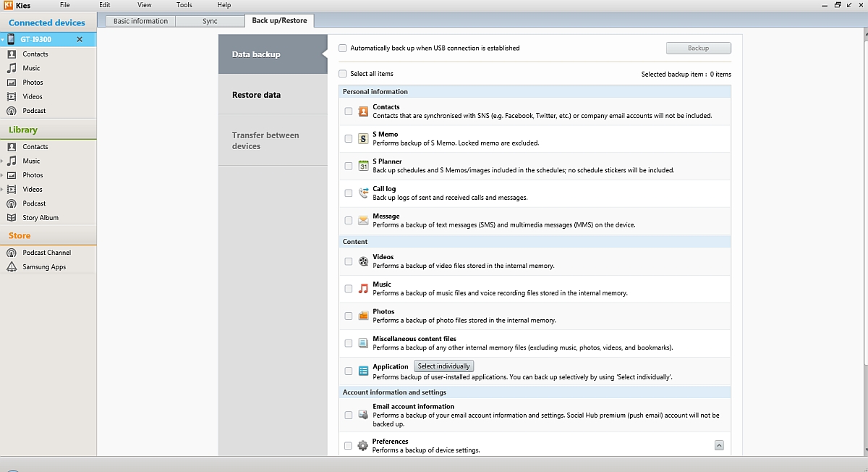Open Podcast under Connected devices

[34, 111]
